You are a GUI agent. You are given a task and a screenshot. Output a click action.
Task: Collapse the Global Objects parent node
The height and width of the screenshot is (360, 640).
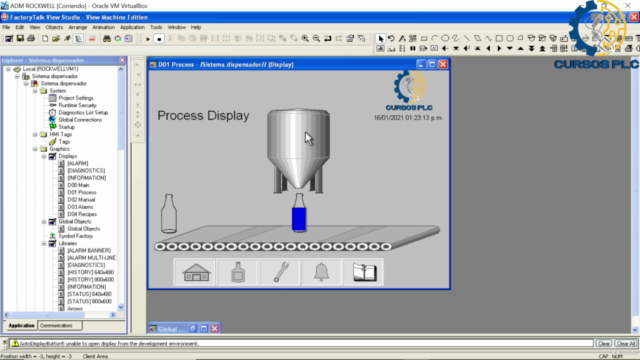click(x=44, y=222)
